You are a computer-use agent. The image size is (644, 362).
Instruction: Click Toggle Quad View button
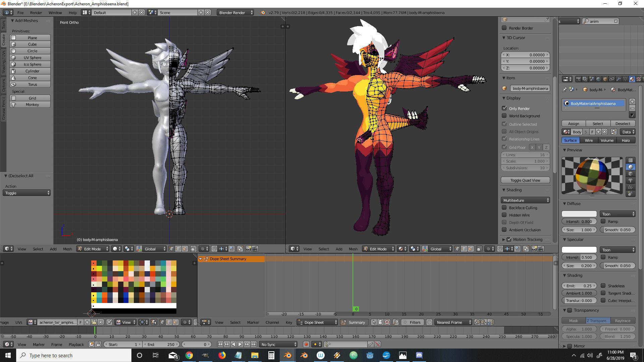coord(525,180)
